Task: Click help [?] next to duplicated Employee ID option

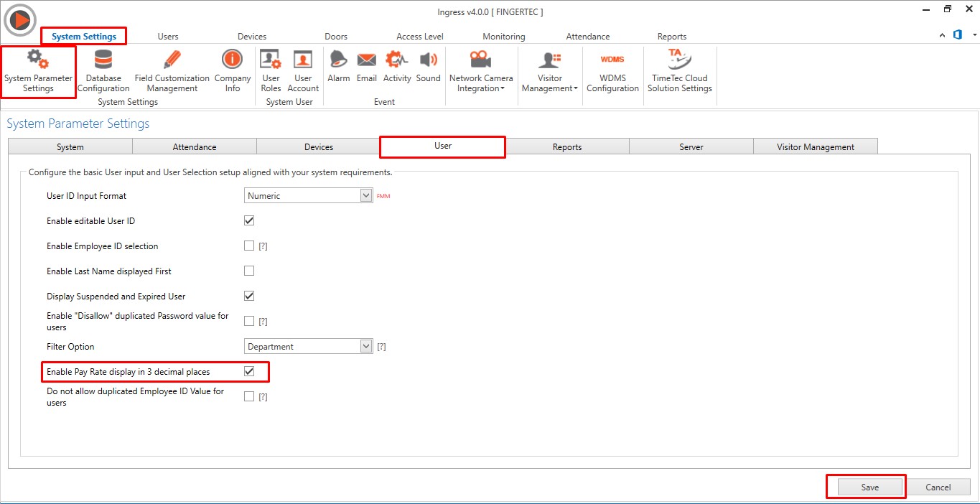Action: 263,397
